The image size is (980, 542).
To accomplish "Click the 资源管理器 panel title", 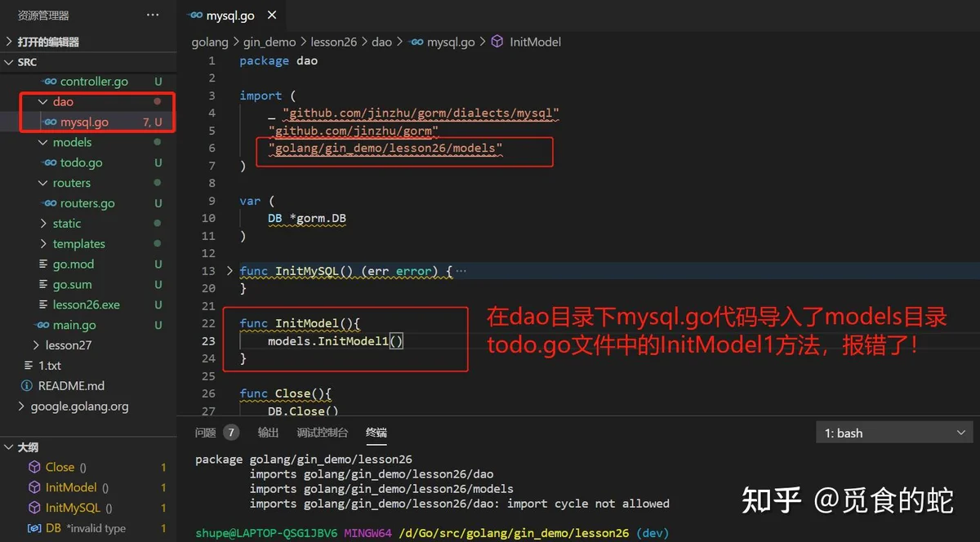I will [43, 16].
